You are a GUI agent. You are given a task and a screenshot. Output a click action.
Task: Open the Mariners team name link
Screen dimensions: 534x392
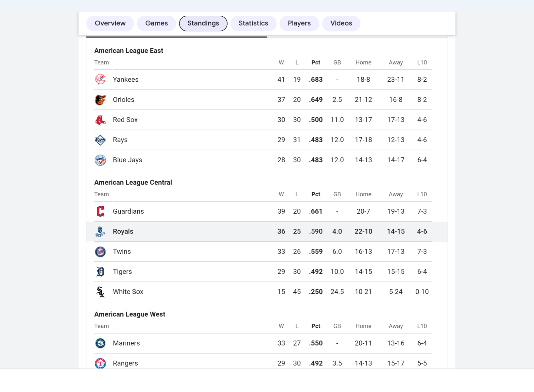[126, 343]
